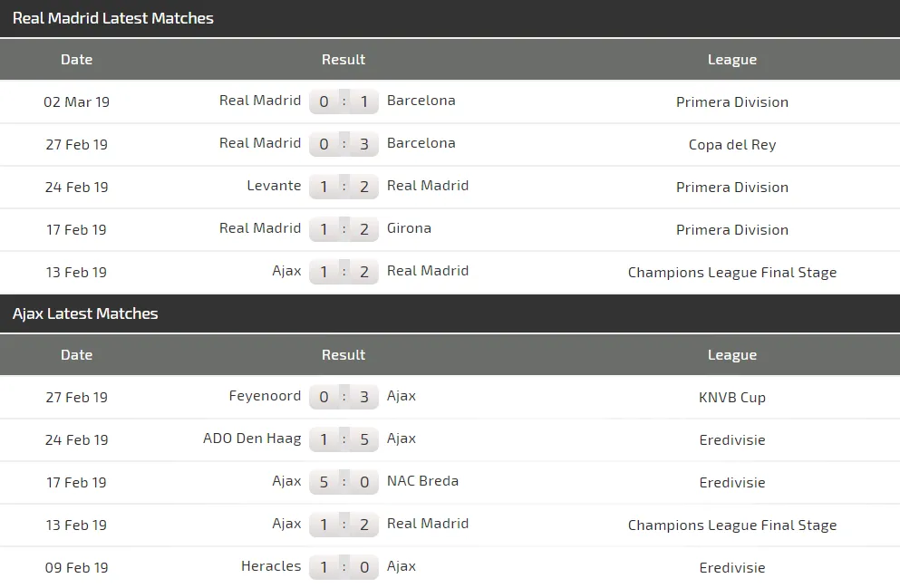
Task: Click League header in Ajax table
Action: pyautogui.click(x=731, y=354)
